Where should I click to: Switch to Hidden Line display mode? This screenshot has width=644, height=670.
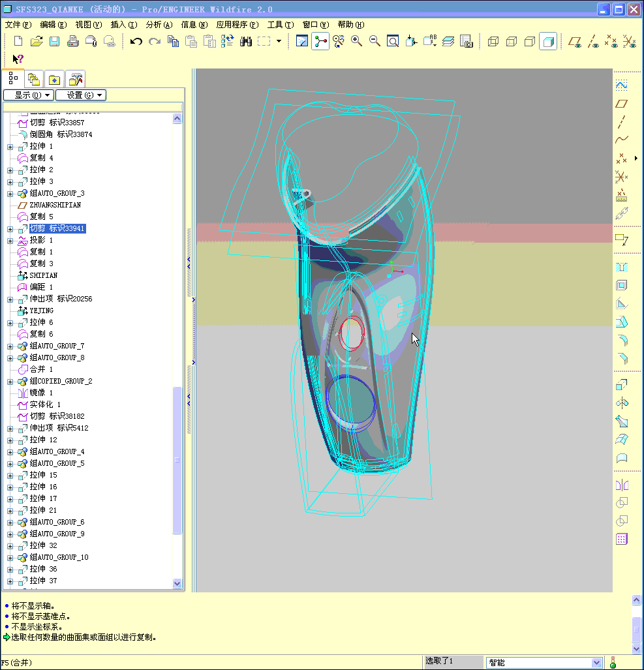pyautogui.click(x=512, y=42)
